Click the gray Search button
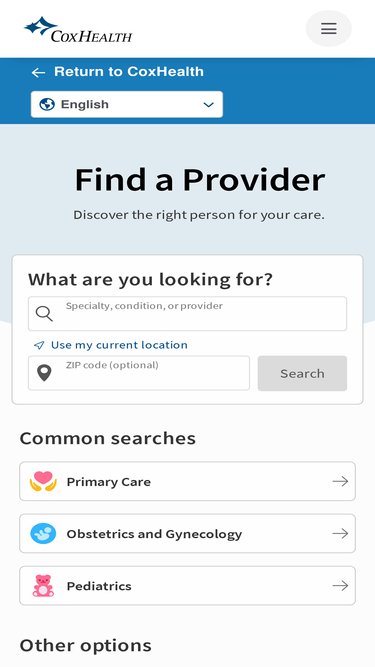This screenshot has width=375, height=667. pos(302,373)
